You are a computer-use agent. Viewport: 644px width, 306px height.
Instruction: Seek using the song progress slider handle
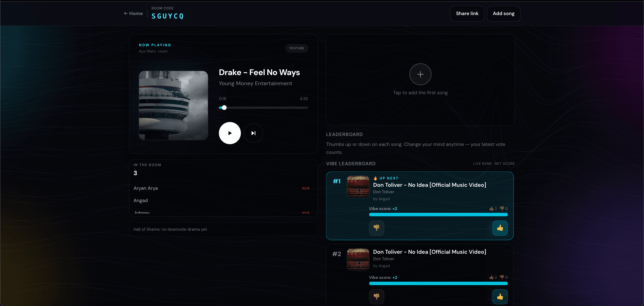224,108
